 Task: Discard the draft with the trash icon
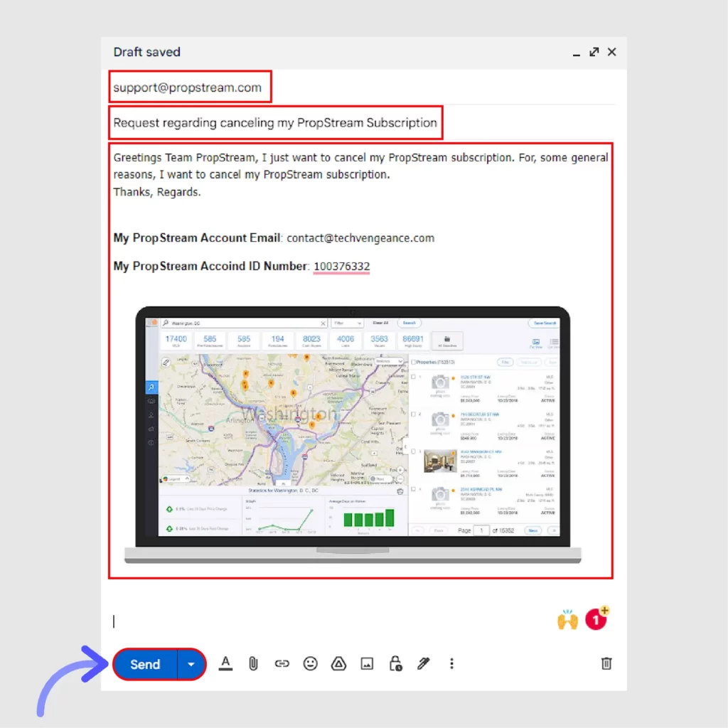(606, 663)
